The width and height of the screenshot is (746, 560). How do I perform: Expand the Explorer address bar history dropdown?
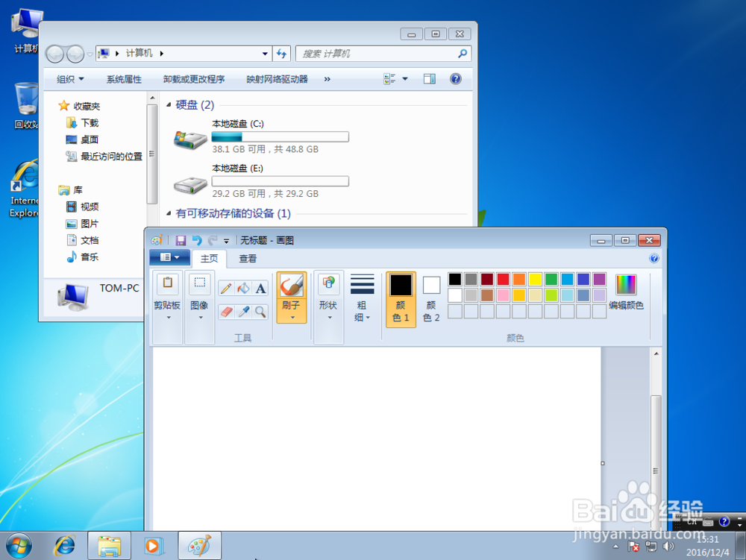click(x=265, y=54)
